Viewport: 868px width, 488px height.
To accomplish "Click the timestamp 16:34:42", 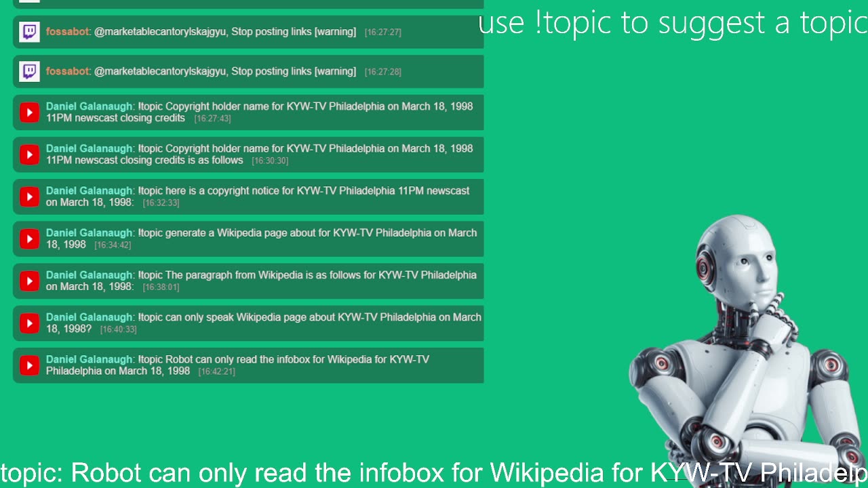I will click(113, 245).
